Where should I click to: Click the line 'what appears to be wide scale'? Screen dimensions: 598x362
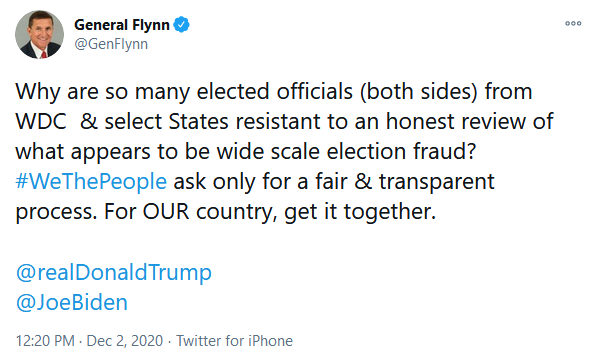click(246, 152)
